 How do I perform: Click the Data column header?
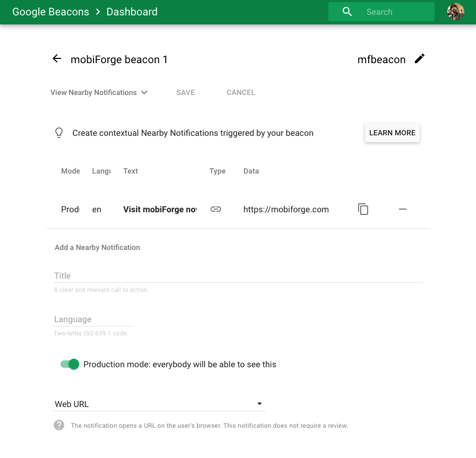(x=251, y=171)
